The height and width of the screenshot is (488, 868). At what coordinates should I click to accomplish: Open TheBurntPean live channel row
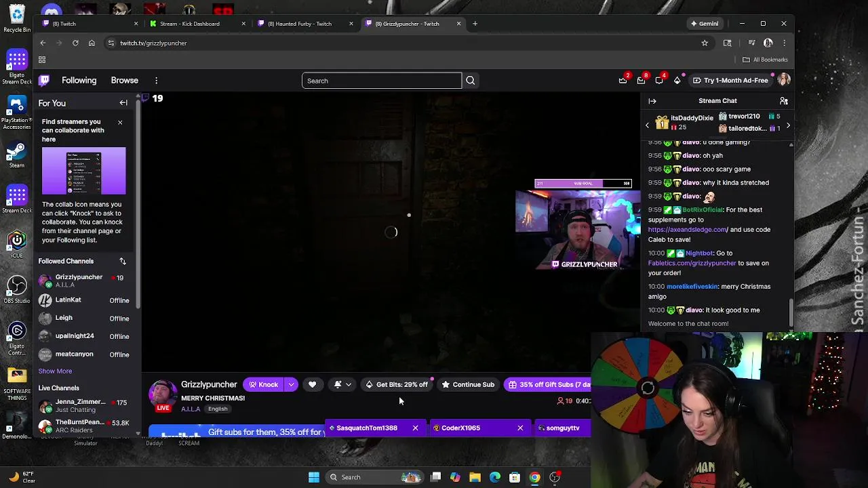(83, 426)
